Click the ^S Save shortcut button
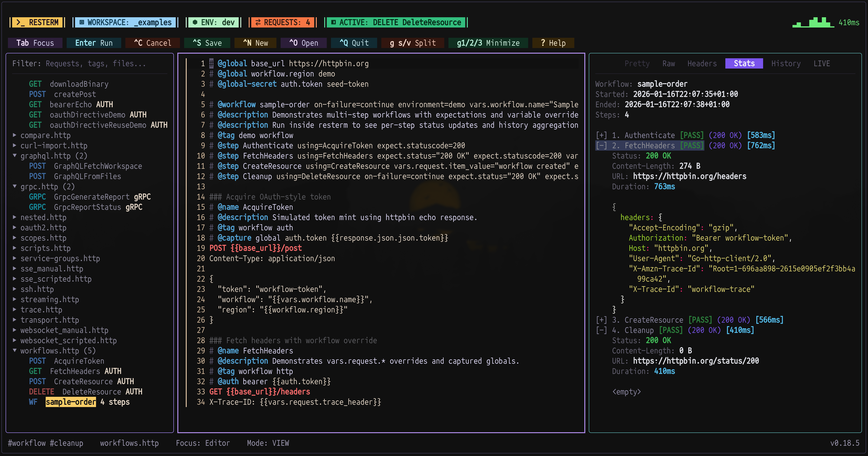 207,43
